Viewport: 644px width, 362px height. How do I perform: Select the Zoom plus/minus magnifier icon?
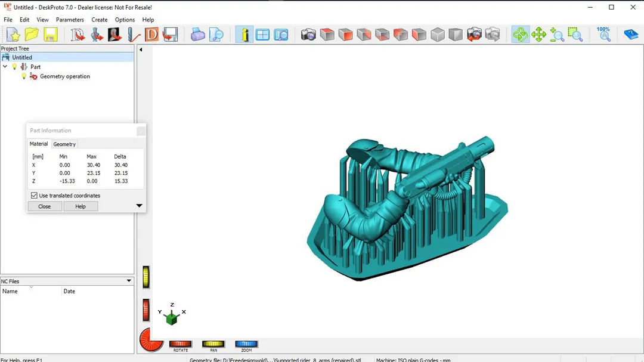point(557,35)
